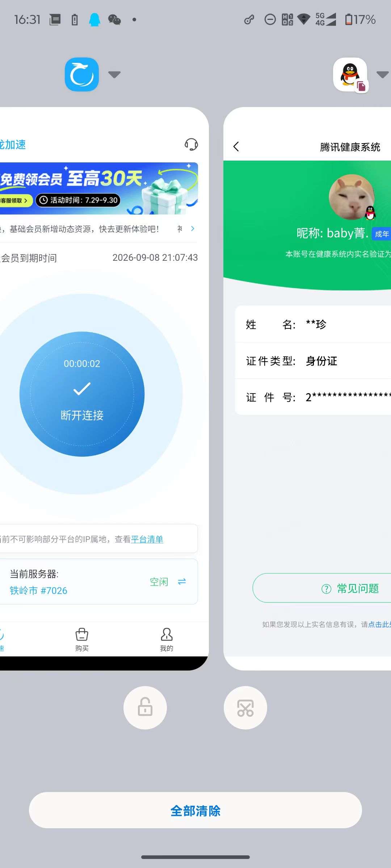Expand the dropdown arrow beside the accelerator app icon
Viewport: 391px width, 868px height.
point(114,75)
